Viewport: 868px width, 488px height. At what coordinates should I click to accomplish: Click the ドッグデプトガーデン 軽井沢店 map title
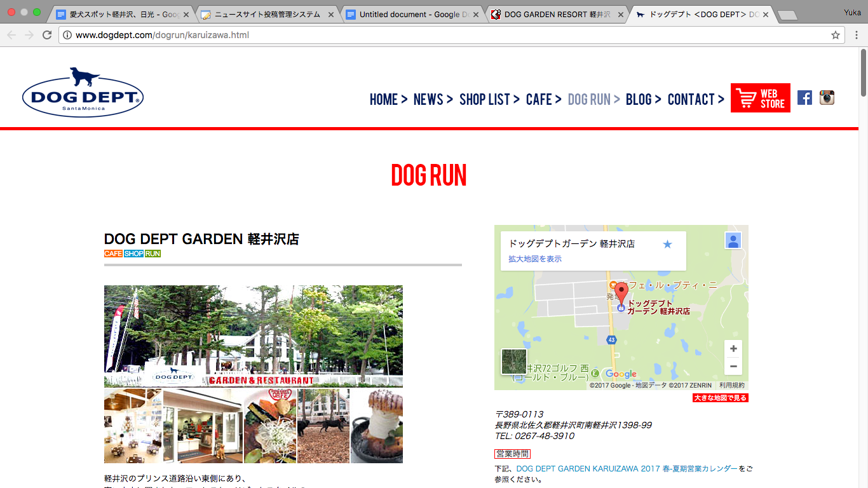[572, 244]
